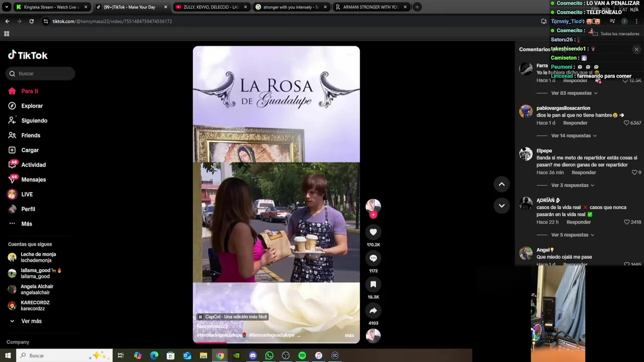Go to previous video with up arrow
The height and width of the screenshot is (362, 644).
pyautogui.click(x=502, y=184)
